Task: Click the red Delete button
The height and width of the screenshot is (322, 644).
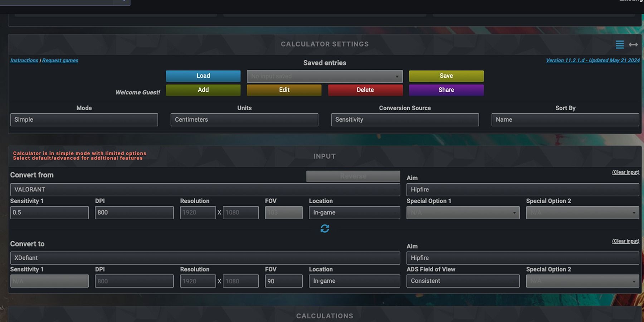Action: coord(365,90)
